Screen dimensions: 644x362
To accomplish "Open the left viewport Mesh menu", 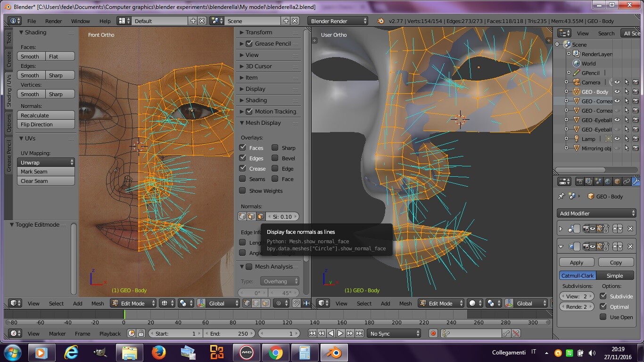I will pyautogui.click(x=98, y=303).
